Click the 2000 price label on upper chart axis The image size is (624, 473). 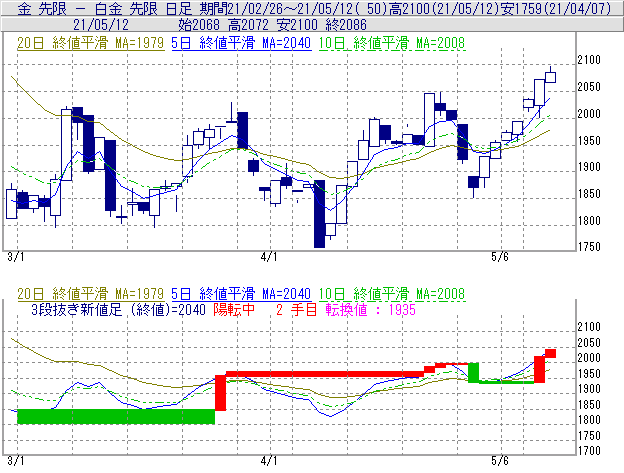589,114
